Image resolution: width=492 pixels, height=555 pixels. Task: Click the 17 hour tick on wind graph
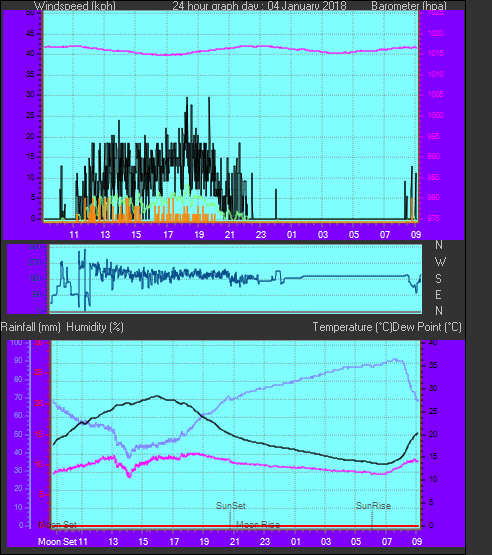coord(168,235)
